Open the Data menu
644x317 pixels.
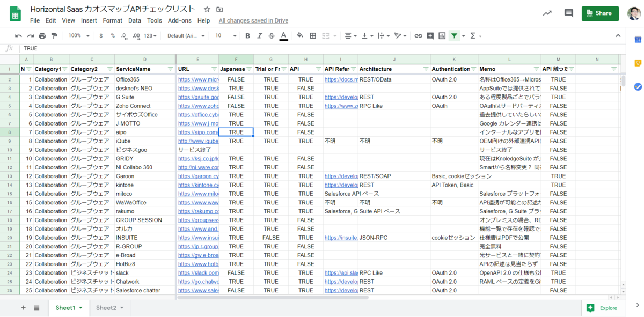coord(135,20)
